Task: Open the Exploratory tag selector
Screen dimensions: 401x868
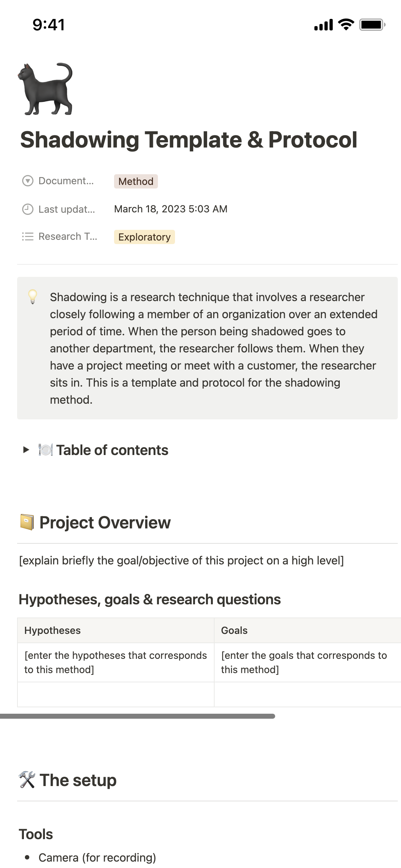Action: (x=144, y=237)
